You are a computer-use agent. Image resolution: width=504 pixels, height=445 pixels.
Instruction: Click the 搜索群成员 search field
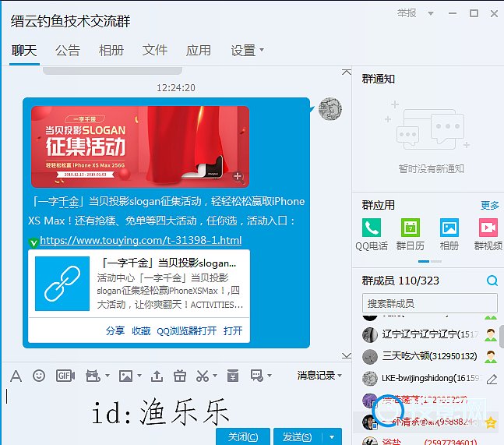pyautogui.click(x=428, y=303)
